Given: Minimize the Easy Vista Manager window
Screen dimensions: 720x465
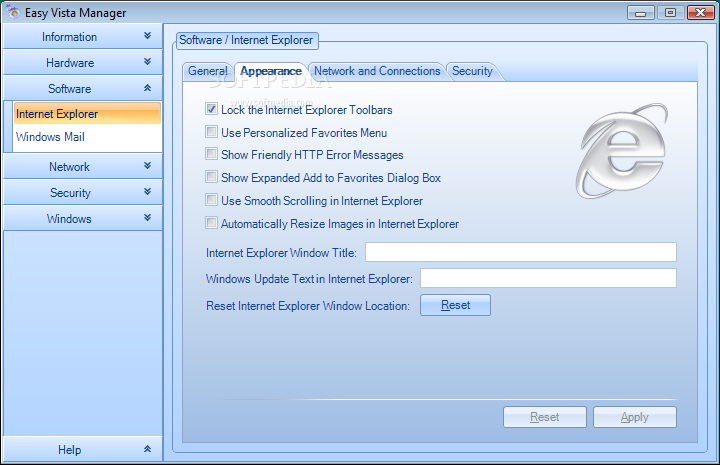Looking at the screenshot, I should coord(641,13).
